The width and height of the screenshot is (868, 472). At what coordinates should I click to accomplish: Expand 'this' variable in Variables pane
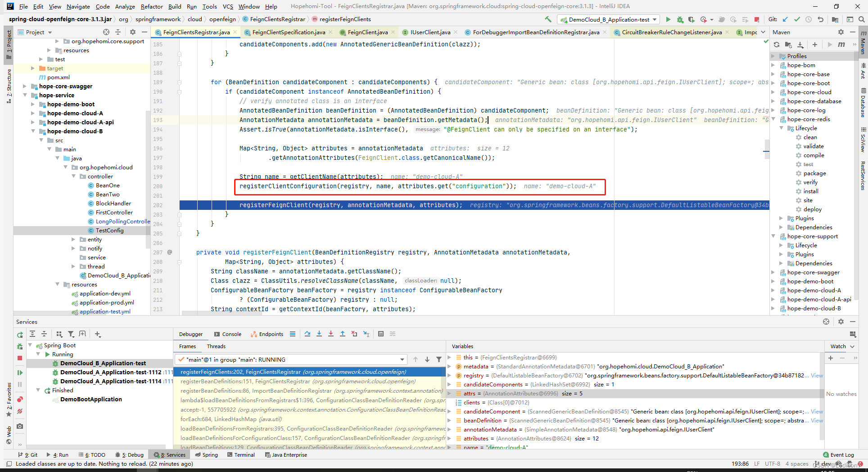[449, 357]
